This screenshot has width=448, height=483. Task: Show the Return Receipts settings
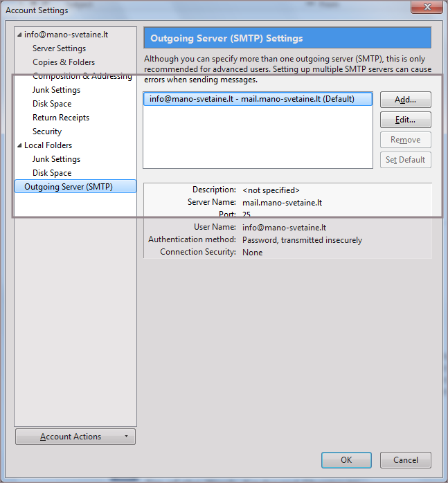(61, 118)
